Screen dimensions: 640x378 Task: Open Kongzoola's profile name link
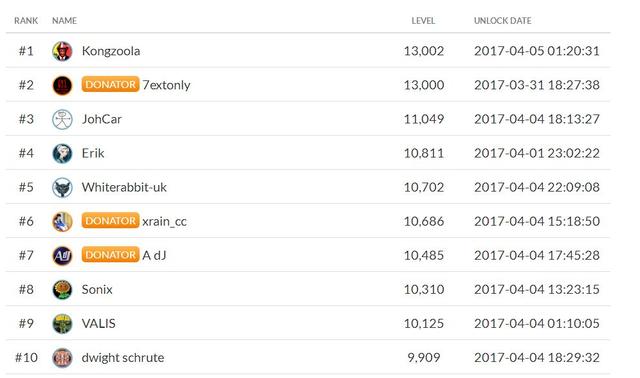point(111,51)
